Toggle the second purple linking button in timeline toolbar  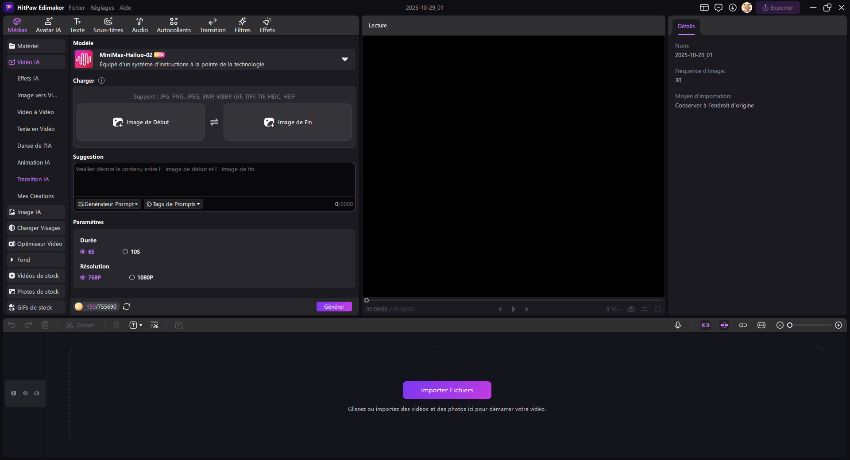pyautogui.click(x=724, y=325)
